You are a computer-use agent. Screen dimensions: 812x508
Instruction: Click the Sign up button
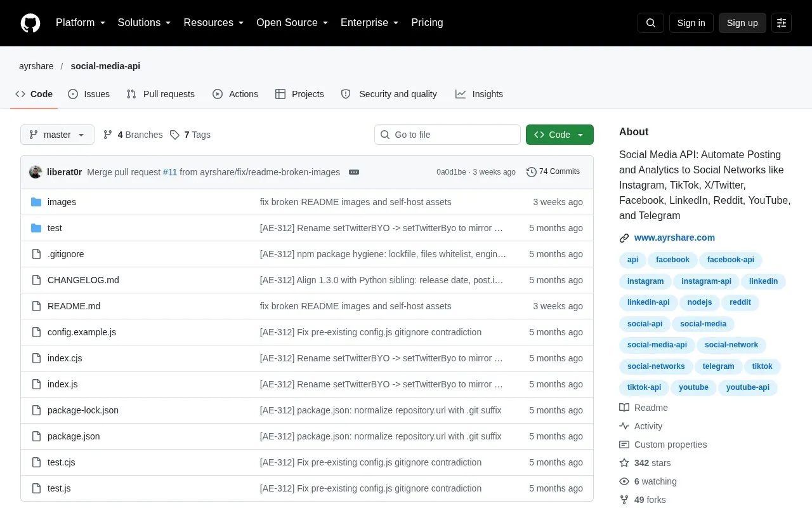tap(742, 23)
